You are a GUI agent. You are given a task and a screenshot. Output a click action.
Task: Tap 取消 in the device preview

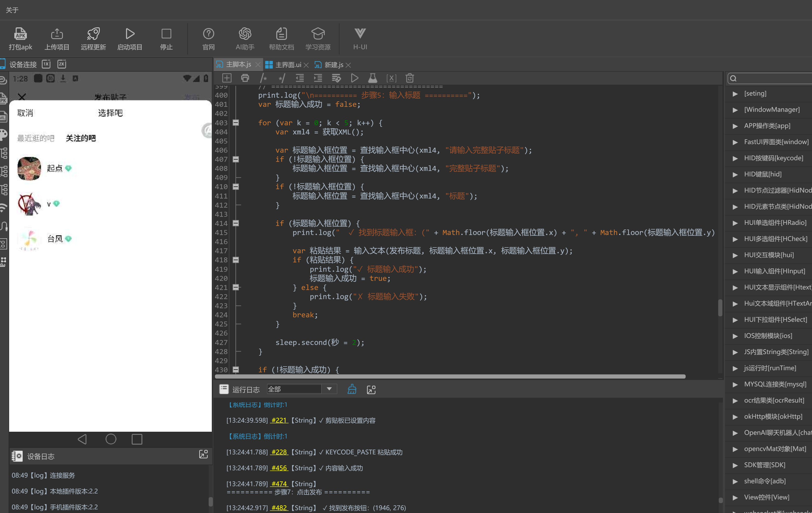coord(25,113)
